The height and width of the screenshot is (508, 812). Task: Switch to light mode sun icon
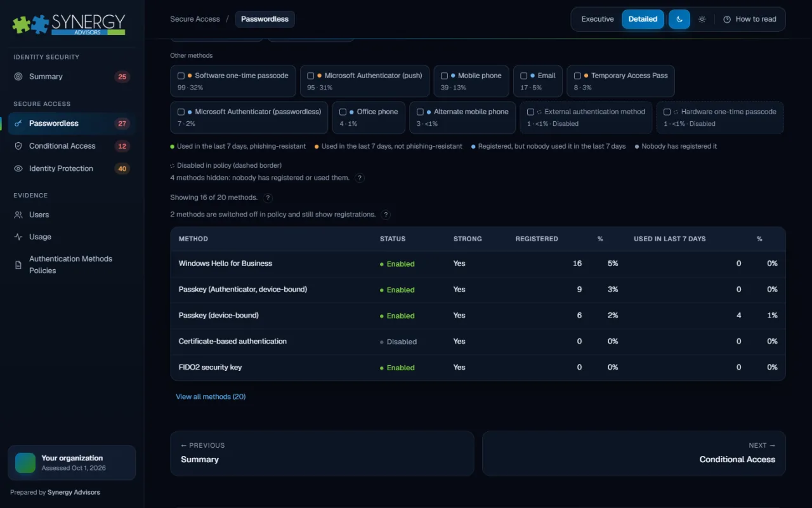[702, 19]
